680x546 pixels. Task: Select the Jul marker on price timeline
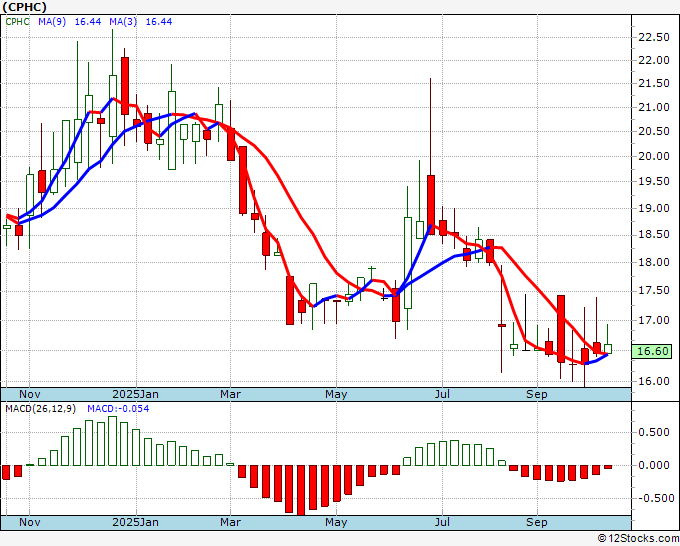pyautogui.click(x=441, y=394)
